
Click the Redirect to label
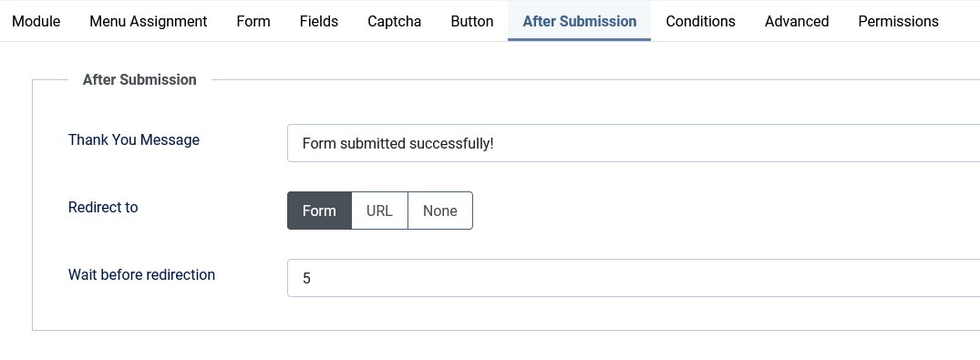point(103,208)
